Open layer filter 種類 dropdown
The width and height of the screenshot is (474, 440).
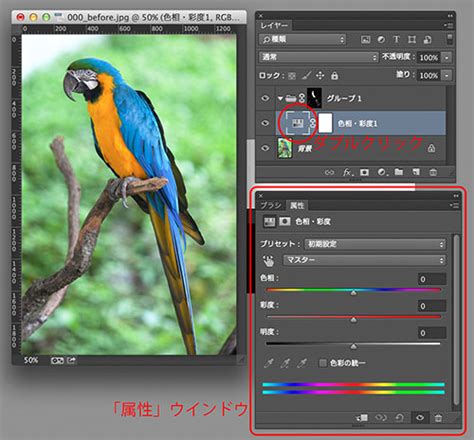pyautogui.click(x=303, y=40)
